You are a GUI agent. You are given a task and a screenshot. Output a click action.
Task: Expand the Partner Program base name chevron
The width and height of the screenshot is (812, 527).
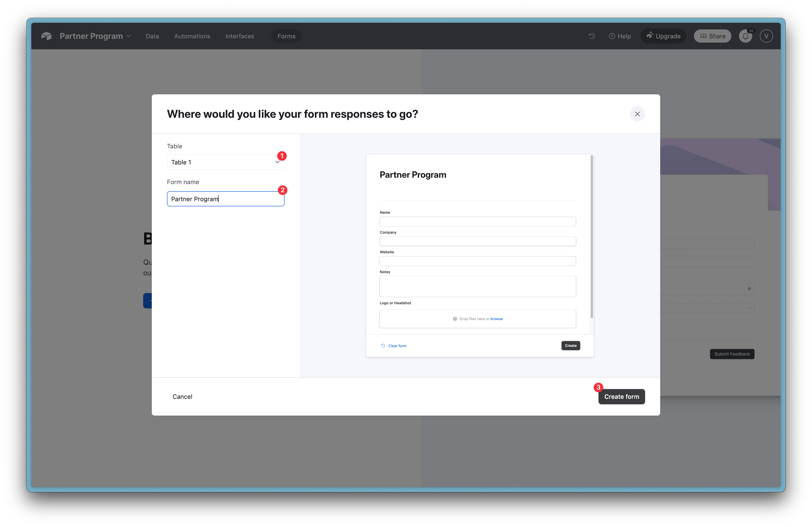click(129, 36)
